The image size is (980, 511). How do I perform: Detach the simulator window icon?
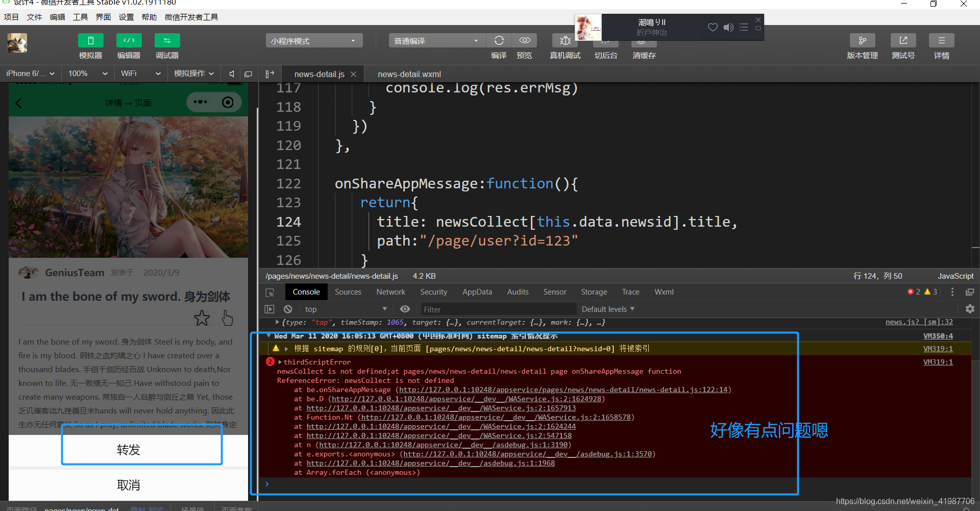[248, 74]
